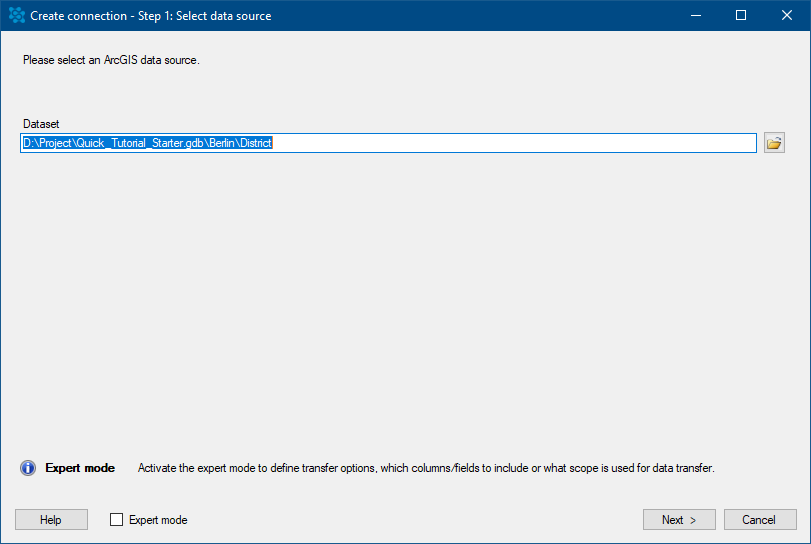Open Help for this dialog
Image resolution: width=811 pixels, height=544 pixels.
(51, 520)
